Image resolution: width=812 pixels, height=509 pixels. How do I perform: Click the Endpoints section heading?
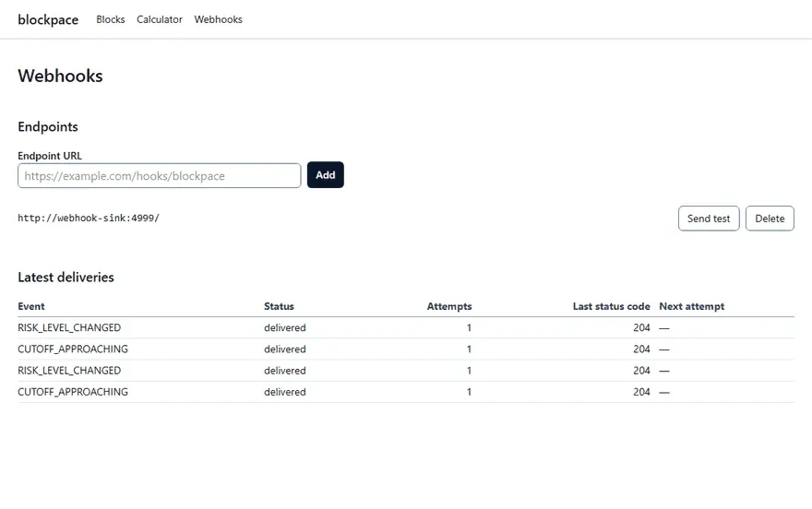coord(48,126)
